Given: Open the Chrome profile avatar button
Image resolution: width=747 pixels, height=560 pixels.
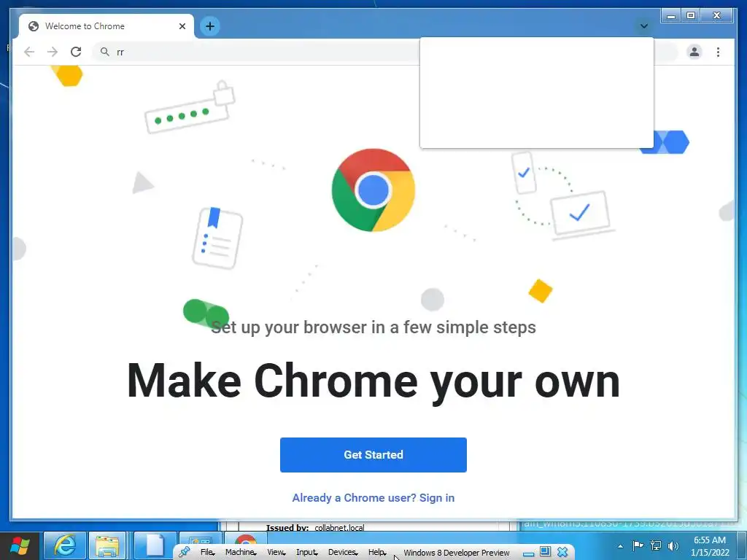Looking at the screenshot, I should tap(694, 52).
